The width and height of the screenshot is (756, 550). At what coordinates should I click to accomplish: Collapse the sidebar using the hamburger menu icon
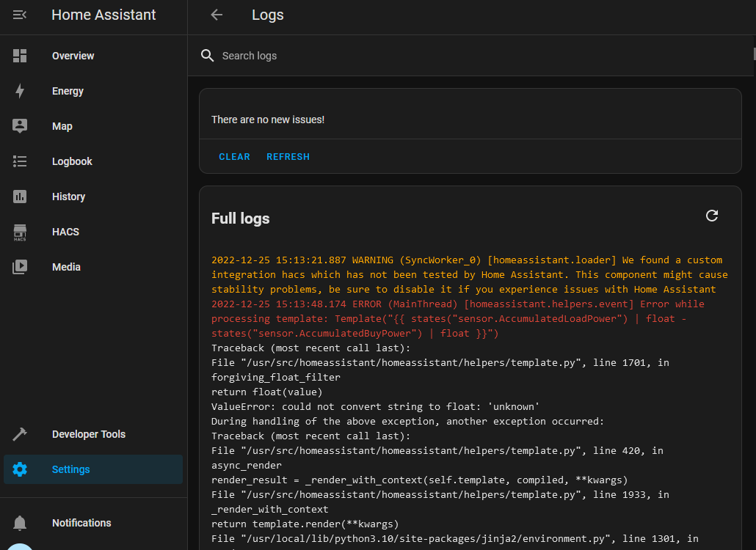20,15
